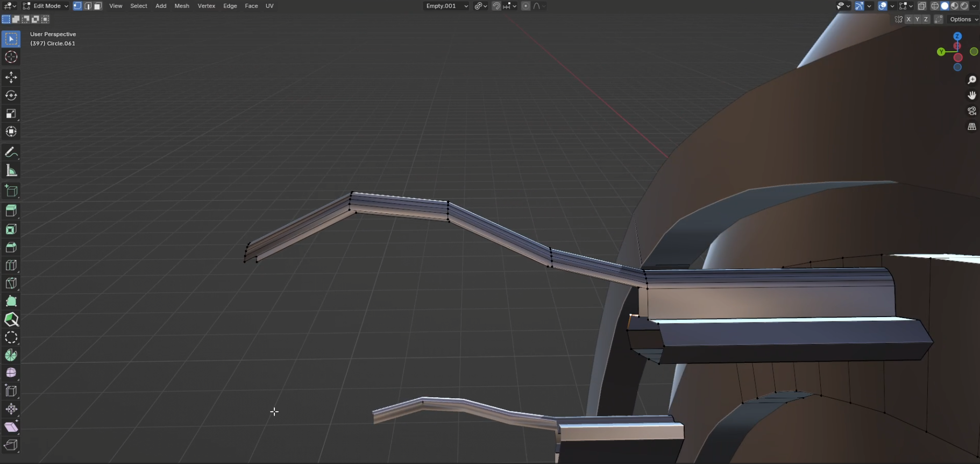Select the Scale tool
This screenshot has height=464, width=980.
click(x=11, y=114)
